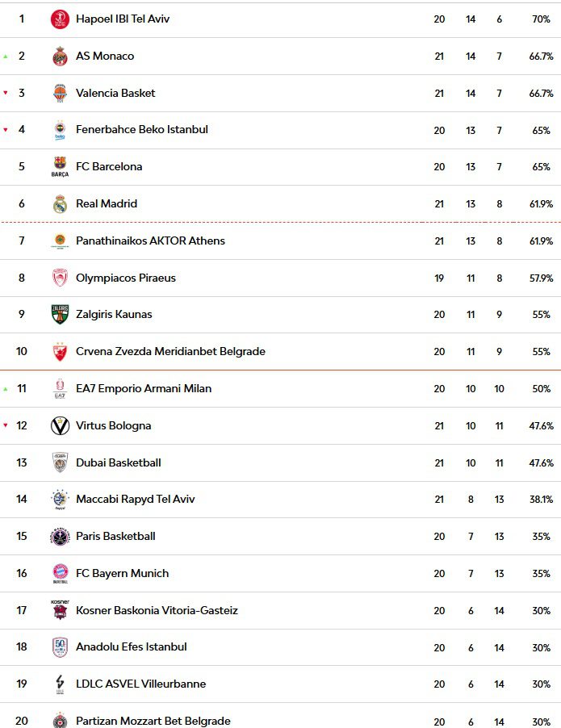Click the AS Monaco club crest

pyautogui.click(x=60, y=56)
